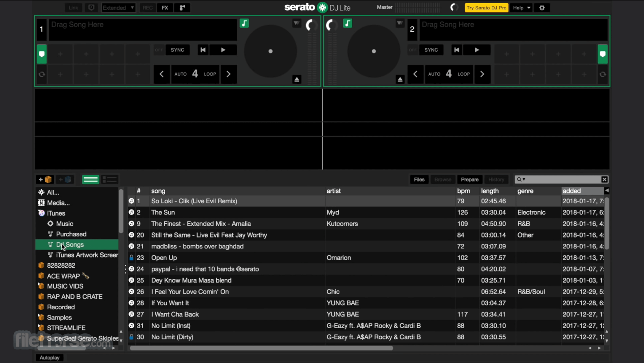Decrease auto loop size on deck 1
This screenshot has height=363, width=644.
162,74
